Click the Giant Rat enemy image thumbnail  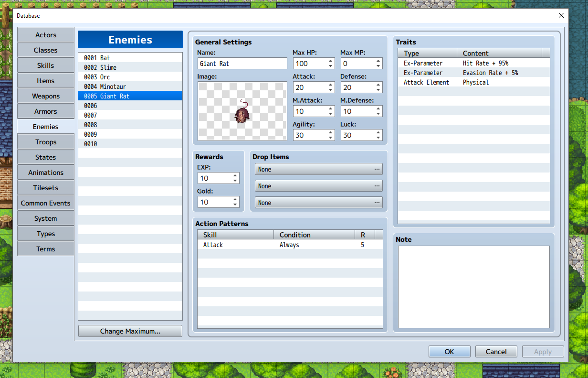click(x=242, y=111)
